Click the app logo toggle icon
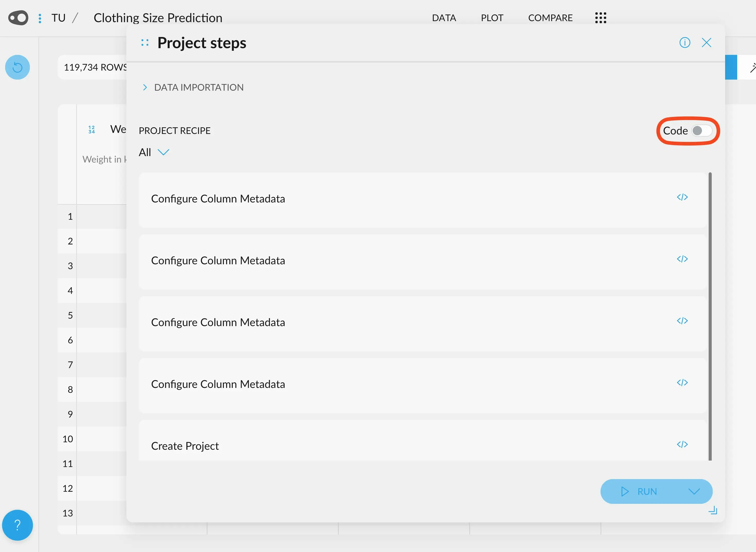The width and height of the screenshot is (756, 552). pos(18,18)
